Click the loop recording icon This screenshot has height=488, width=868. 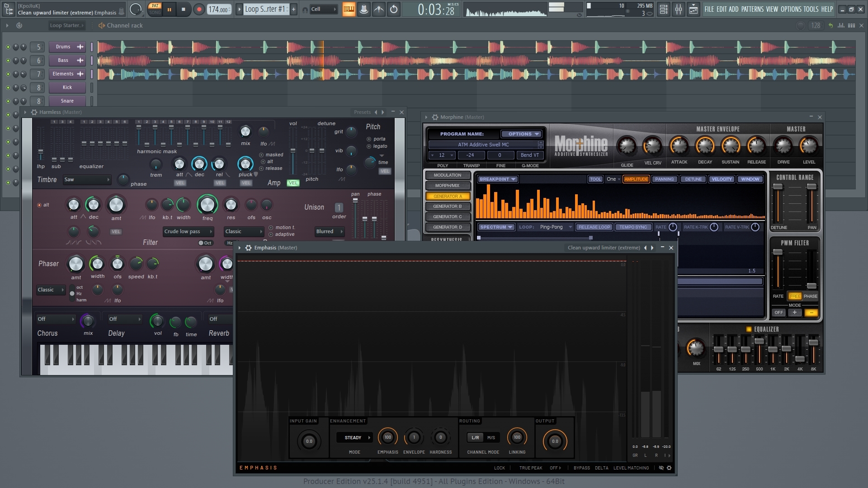(394, 9)
